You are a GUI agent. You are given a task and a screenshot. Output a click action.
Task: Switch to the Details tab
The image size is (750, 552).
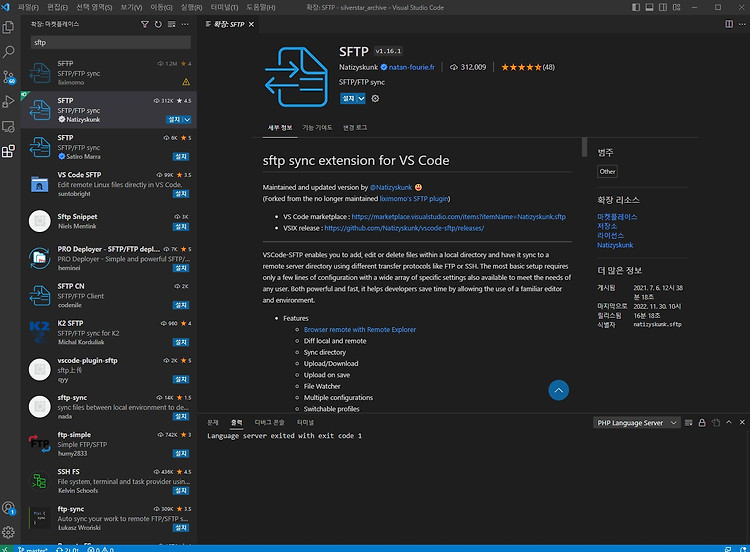280,128
